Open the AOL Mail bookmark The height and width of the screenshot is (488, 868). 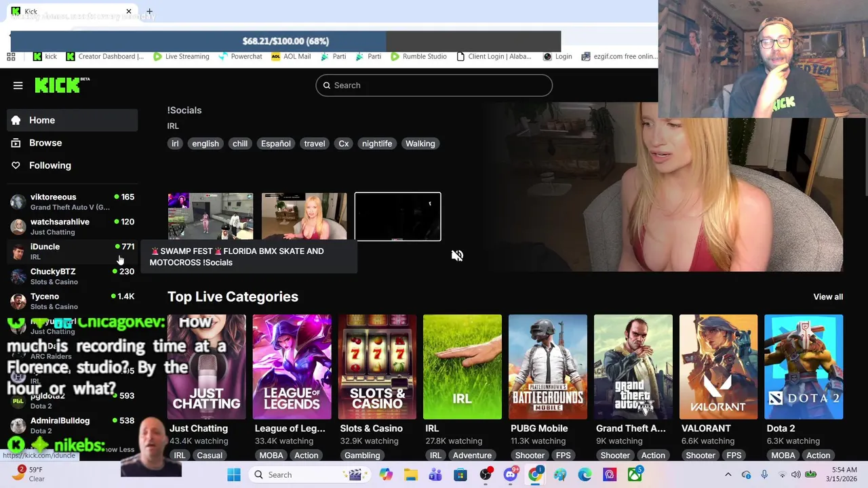(x=291, y=57)
